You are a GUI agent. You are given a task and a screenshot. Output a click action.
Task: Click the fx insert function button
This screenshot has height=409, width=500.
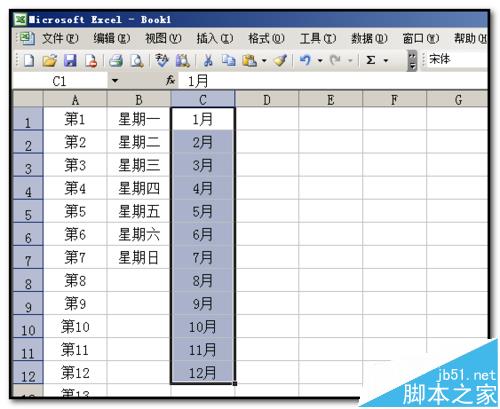click(x=171, y=80)
